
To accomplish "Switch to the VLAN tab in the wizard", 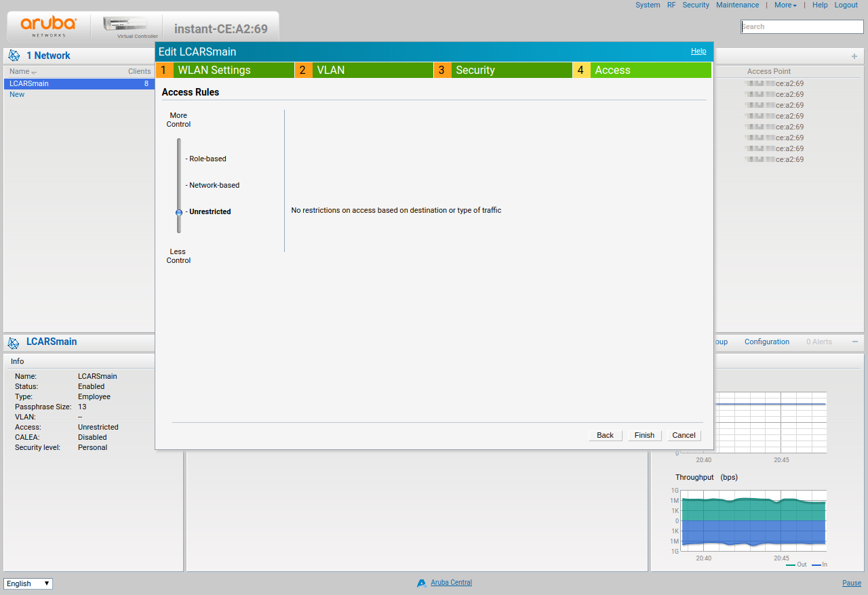I will tap(332, 70).
